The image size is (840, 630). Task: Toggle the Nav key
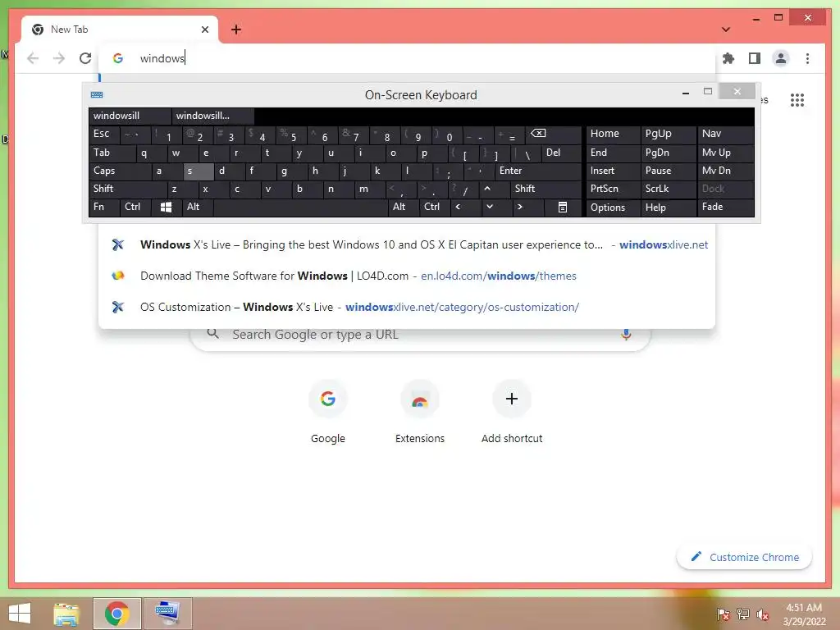pos(726,134)
